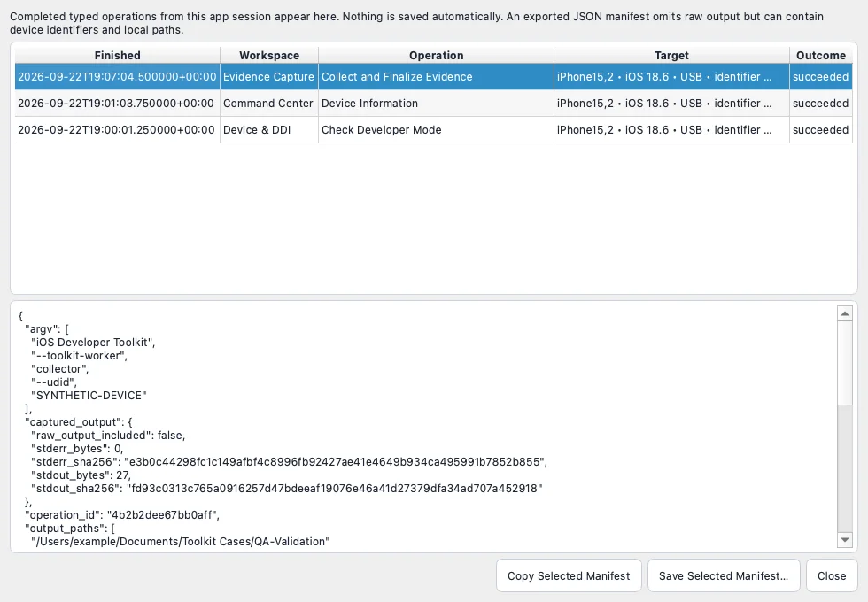Image resolution: width=868 pixels, height=602 pixels.
Task: Click the "collector" argv line
Action: [60, 368]
